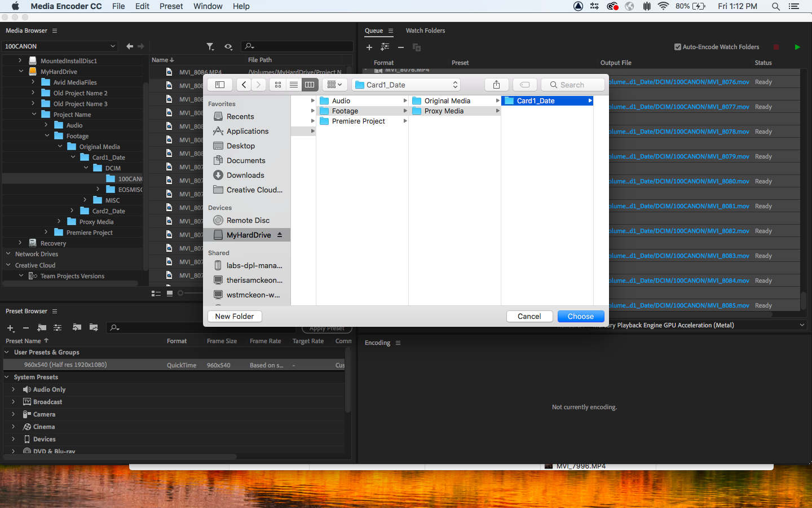Select Desktop in Favorites sidebar
Image resolution: width=812 pixels, height=508 pixels.
241,146
